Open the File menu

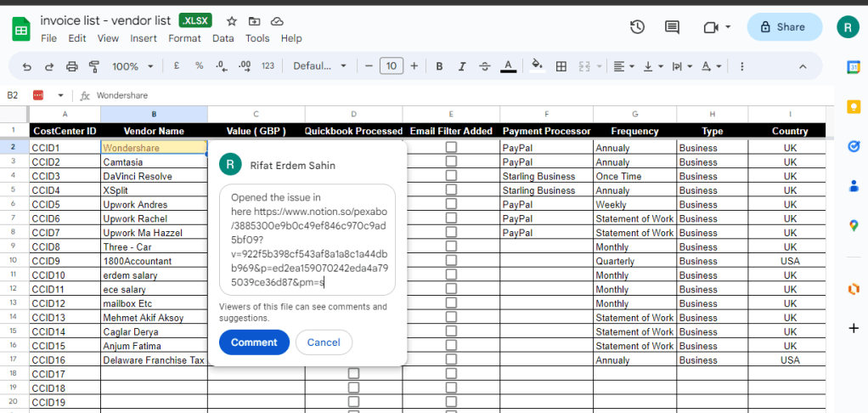tap(48, 38)
